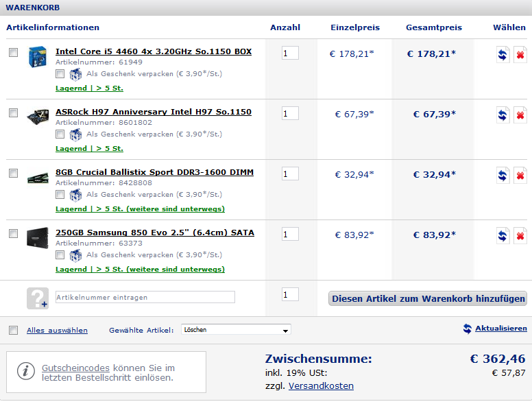Select the Intel Core i5 4460 row checkbox
The image size is (532, 404).
coord(13,52)
